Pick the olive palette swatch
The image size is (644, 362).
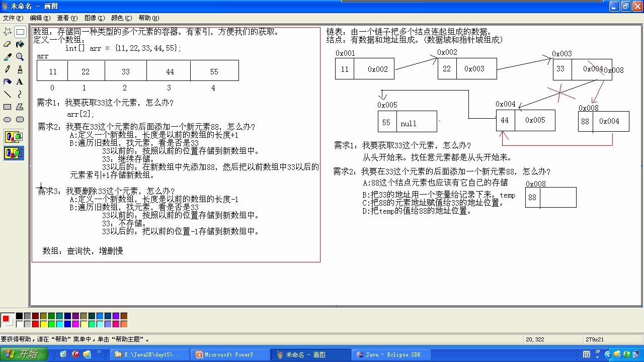(x=43, y=316)
